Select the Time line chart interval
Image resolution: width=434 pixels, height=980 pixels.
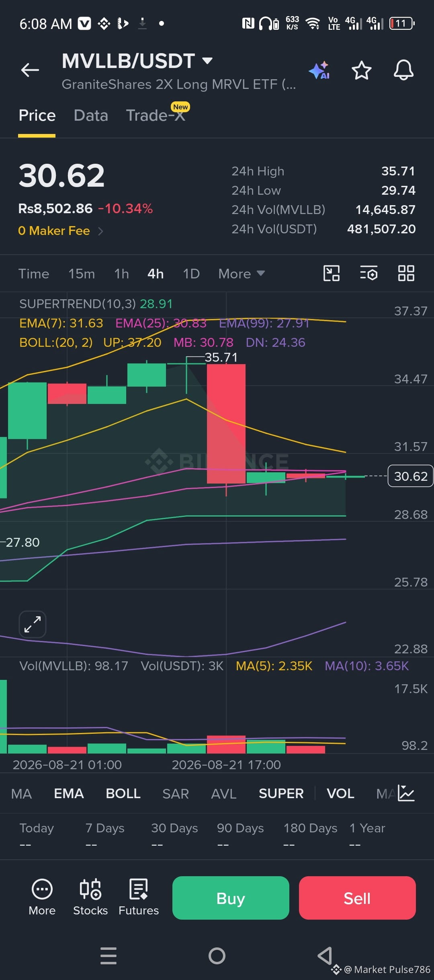[x=34, y=274]
